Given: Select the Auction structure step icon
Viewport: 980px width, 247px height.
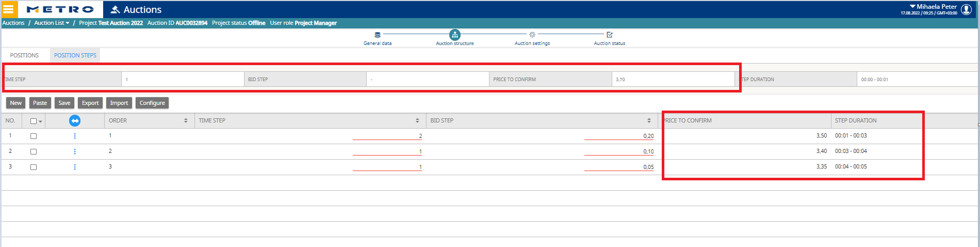Looking at the screenshot, I should click(x=455, y=35).
